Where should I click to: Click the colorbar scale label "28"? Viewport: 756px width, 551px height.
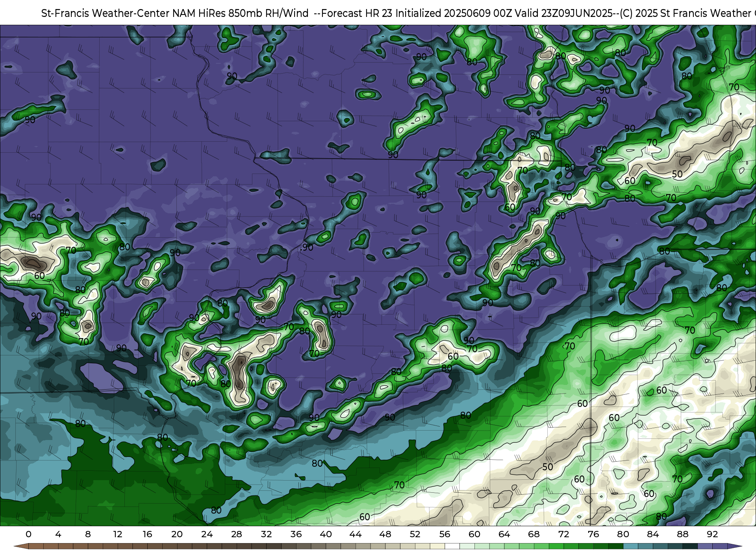[x=237, y=534]
